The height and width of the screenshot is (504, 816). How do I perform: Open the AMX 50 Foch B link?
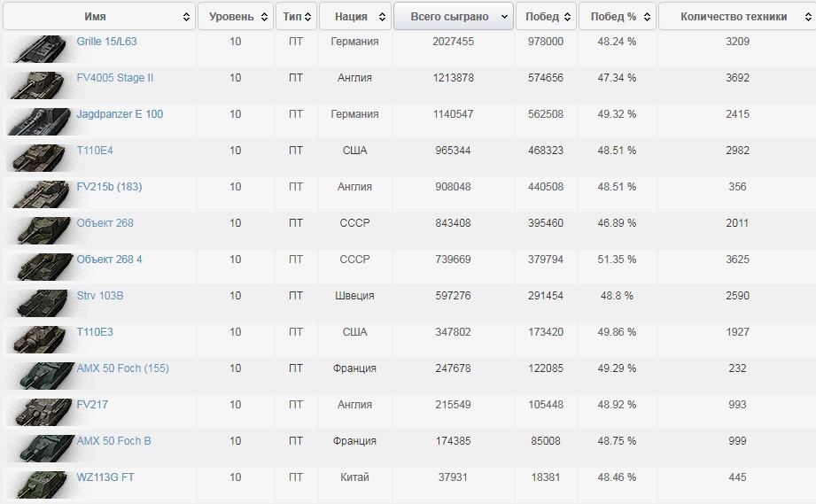pos(113,441)
